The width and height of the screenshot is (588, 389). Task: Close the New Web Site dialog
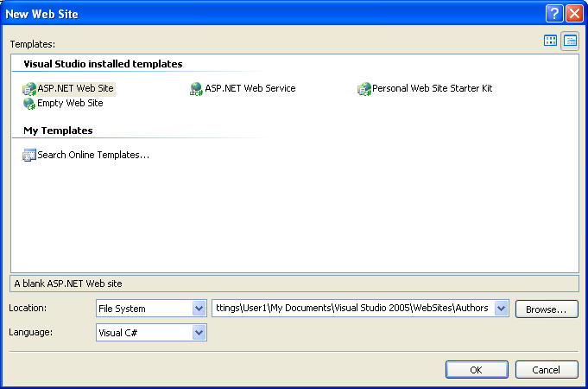(x=574, y=13)
